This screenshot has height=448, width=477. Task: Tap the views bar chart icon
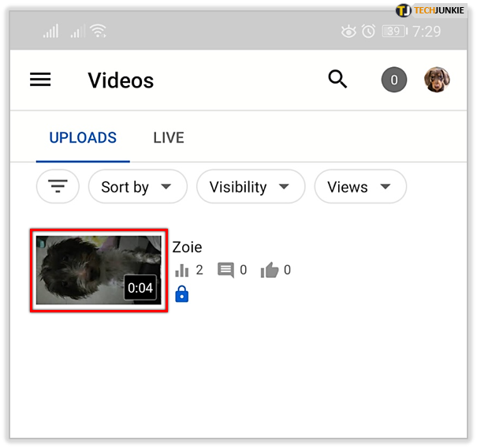[x=182, y=270]
